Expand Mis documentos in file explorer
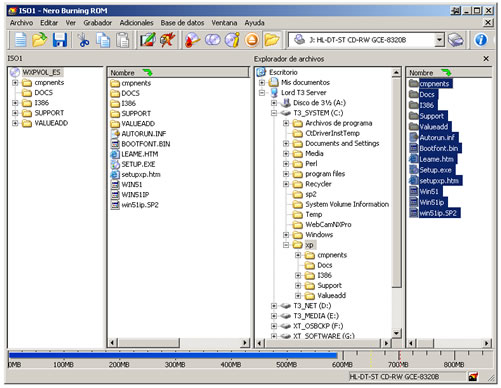 pyautogui.click(x=262, y=82)
